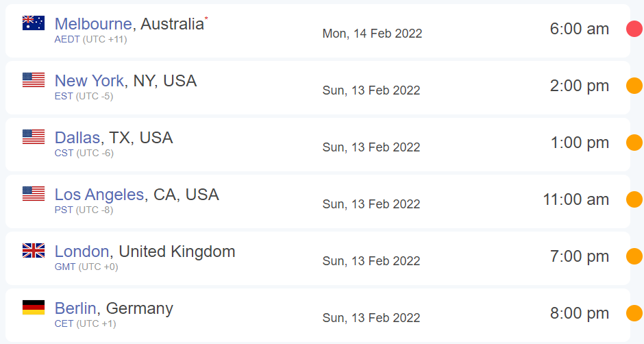The width and height of the screenshot is (644, 344).
Task: Open the Dallas city link
Action: point(77,138)
